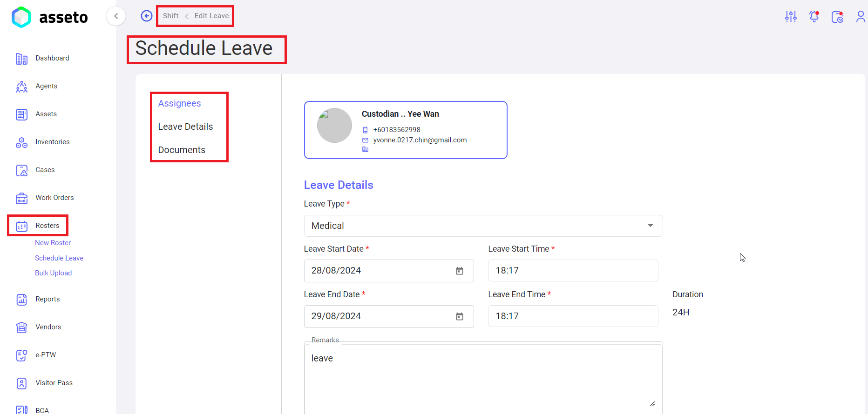Image resolution: width=868 pixels, height=414 pixels.
Task: Click inside the Remarks text area
Action: tap(483, 378)
